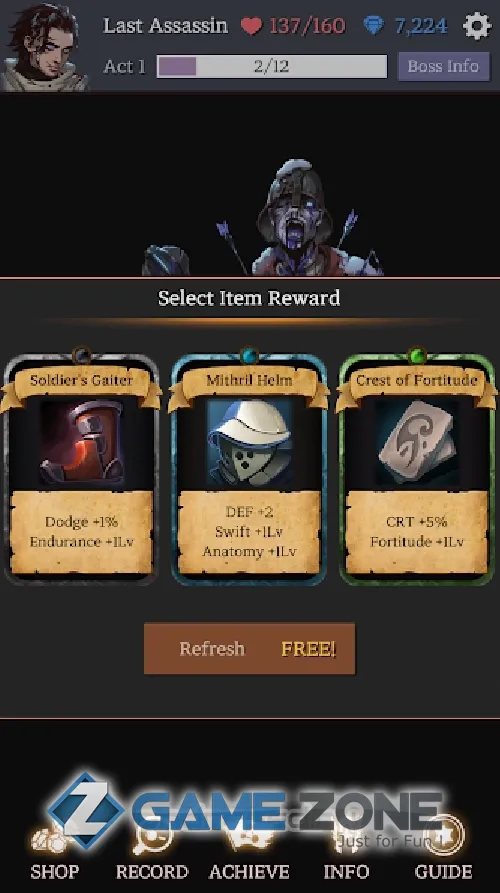The width and height of the screenshot is (500, 893).
Task: Open the SHOP tab
Action: pos(55,852)
